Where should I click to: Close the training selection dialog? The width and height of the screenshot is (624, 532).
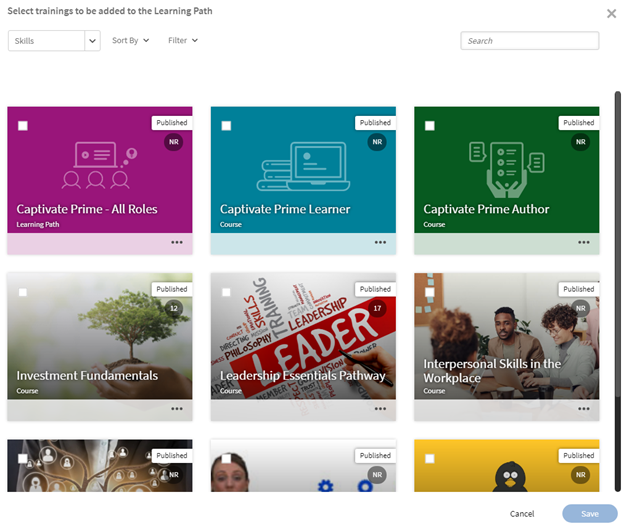[x=611, y=14]
